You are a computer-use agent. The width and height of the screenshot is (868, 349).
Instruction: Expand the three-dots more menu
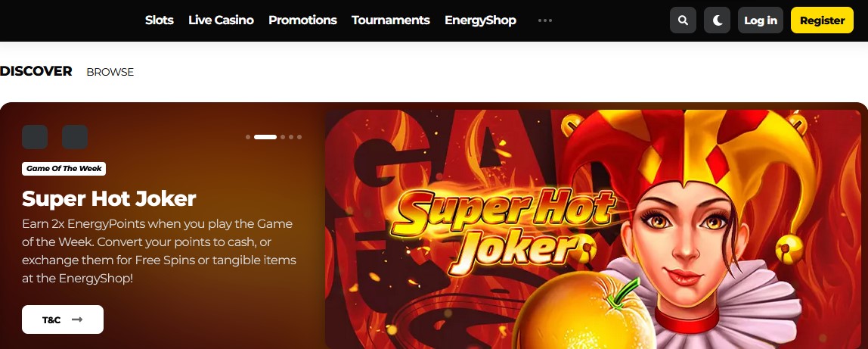(545, 20)
